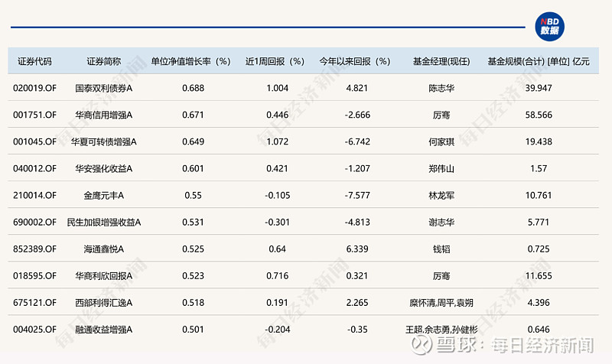Click the 单位净值增长率 (%) column header
612x364 pixels.
pyautogui.click(x=190, y=61)
